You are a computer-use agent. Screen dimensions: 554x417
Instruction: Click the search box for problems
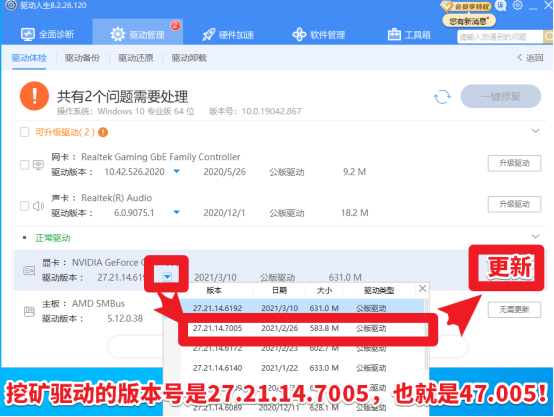point(500,37)
